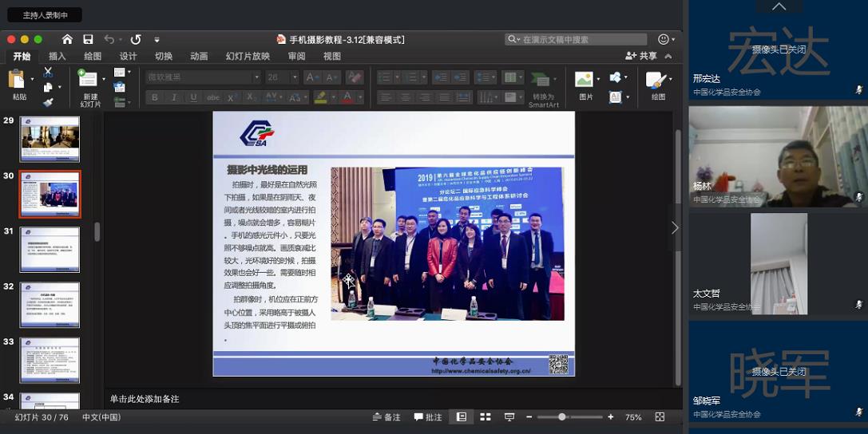Image resolution: width=868 pixels, height=434 pixels.
Task: Click the Save icon in title bar
Action: 88,39
